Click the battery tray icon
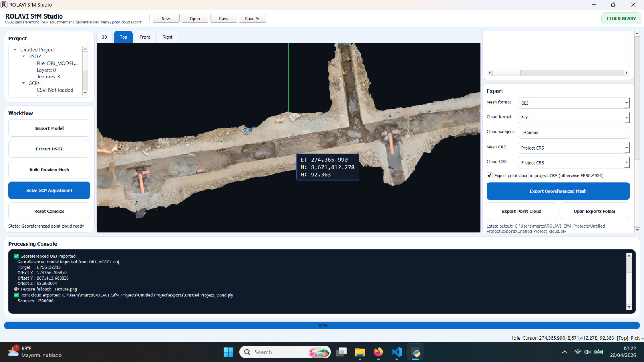The image size is (644, 362). point(599,352)
